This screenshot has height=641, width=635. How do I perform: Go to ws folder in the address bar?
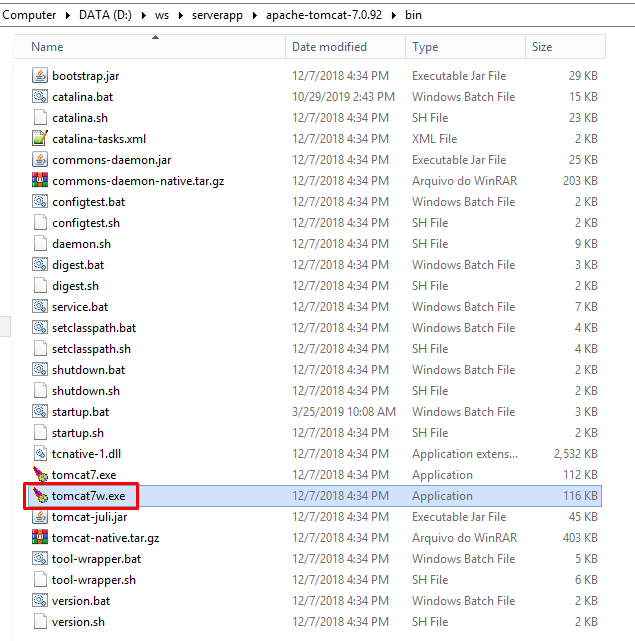tap(162, 15)
